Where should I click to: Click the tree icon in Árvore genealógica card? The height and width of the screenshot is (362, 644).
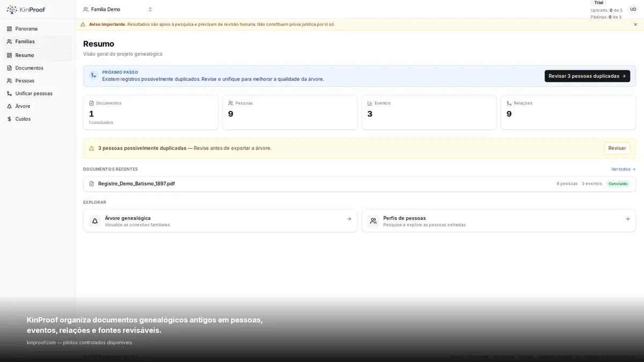[x=95, y=220]
